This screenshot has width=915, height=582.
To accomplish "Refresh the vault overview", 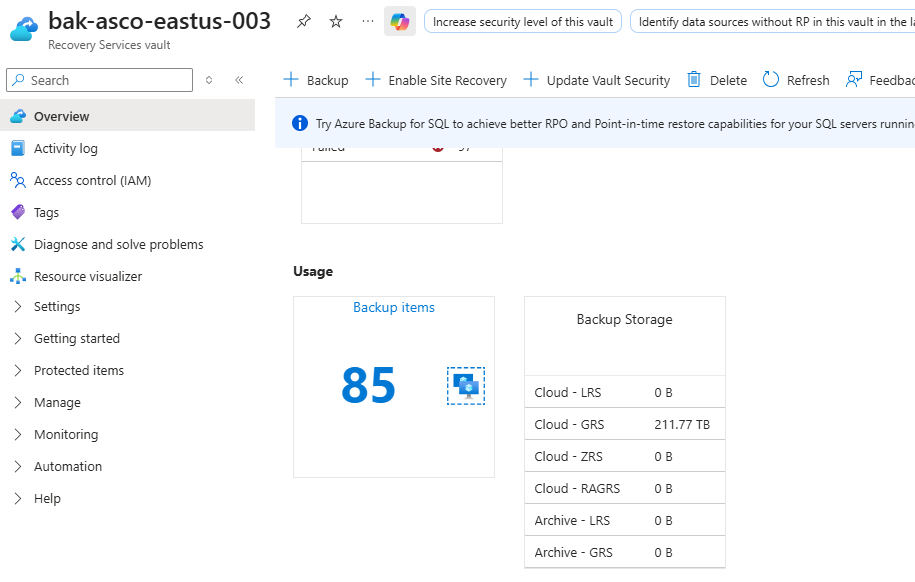I will coord(796,80).
